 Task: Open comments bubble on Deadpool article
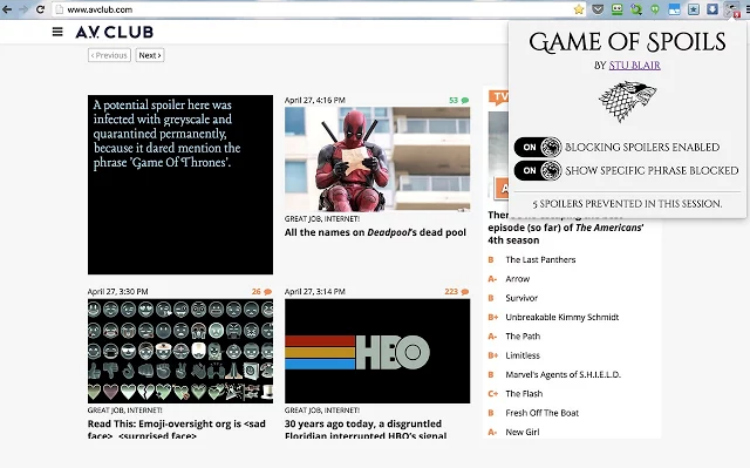click(465, 100)
